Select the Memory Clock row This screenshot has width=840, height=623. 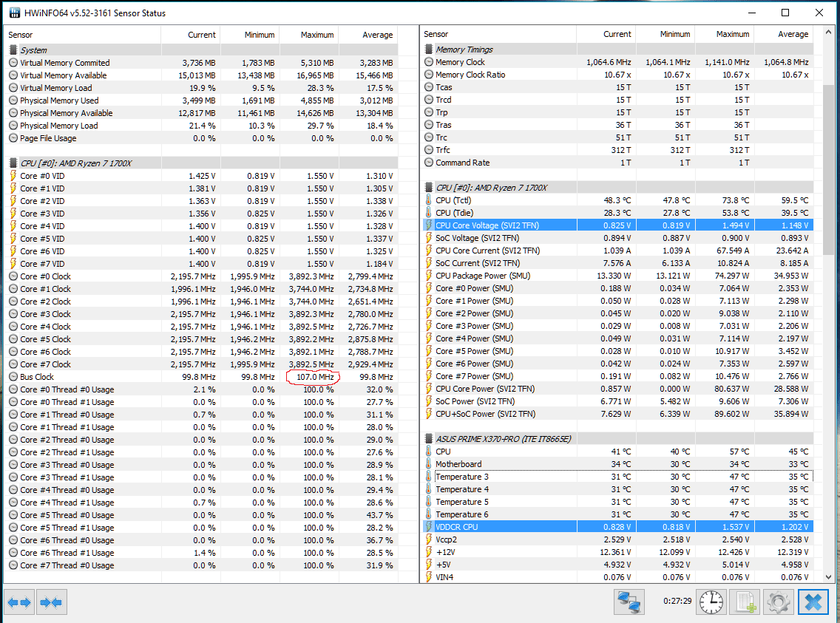tap(618, 62)
